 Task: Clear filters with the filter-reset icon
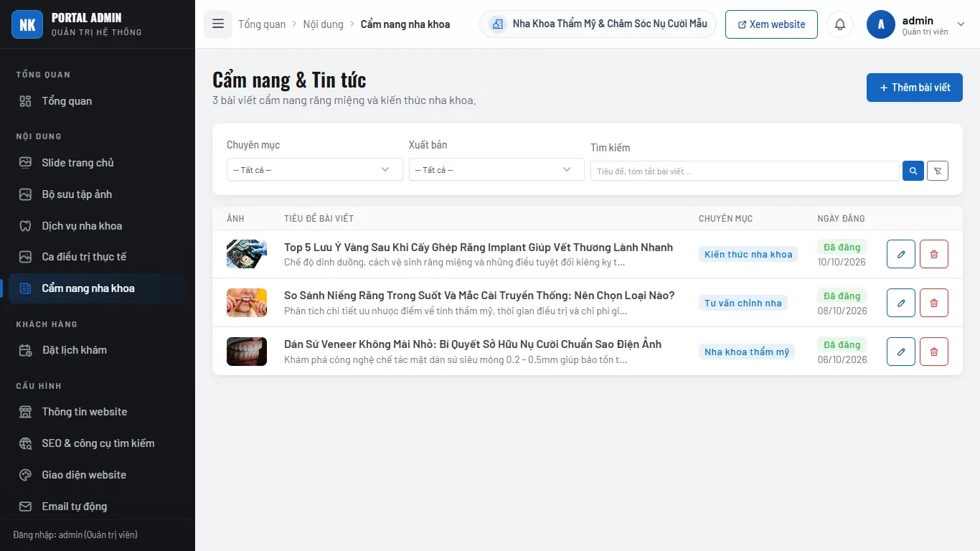coord(938,171)
